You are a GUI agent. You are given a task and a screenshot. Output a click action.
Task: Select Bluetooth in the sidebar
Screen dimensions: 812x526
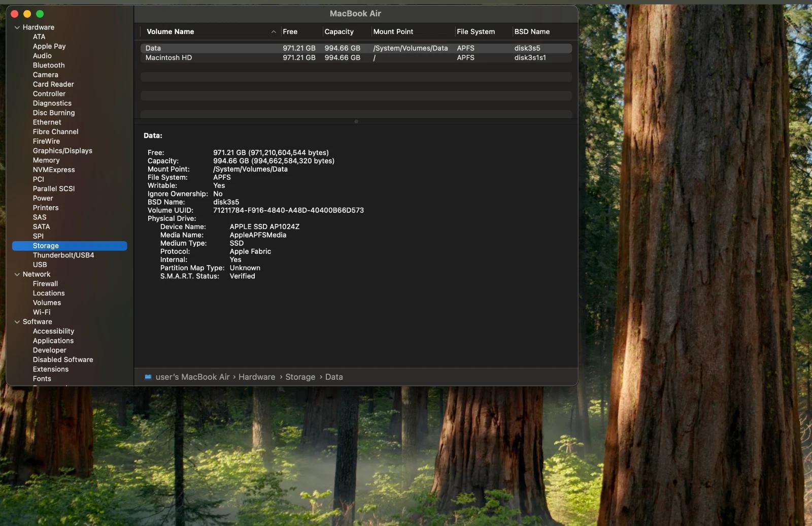[x=49, y=65]
